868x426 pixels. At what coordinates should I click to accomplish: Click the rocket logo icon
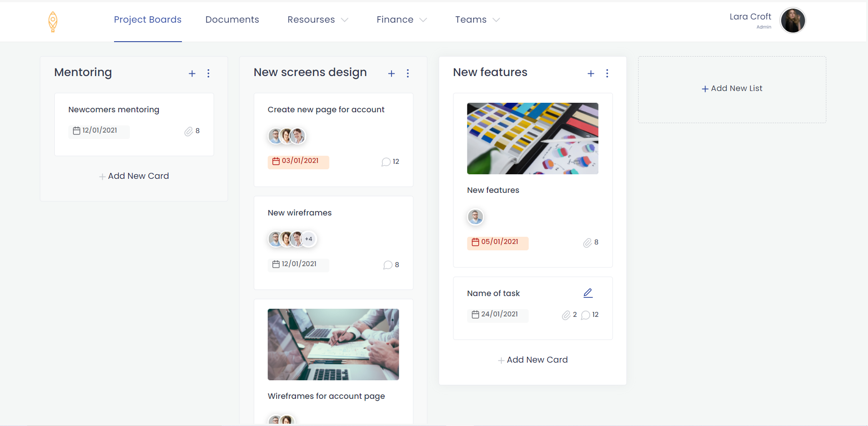point(53,22)
